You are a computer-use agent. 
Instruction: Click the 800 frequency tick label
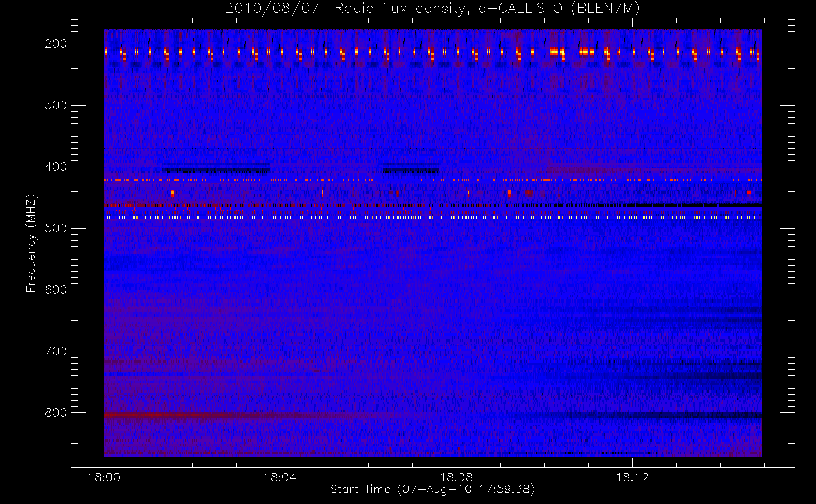coord(55,413)
